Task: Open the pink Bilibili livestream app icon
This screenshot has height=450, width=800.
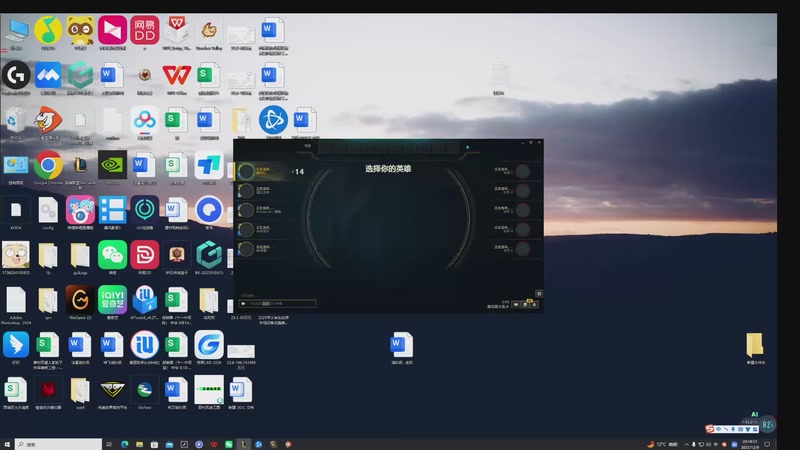Action: (x=81, y=210)
